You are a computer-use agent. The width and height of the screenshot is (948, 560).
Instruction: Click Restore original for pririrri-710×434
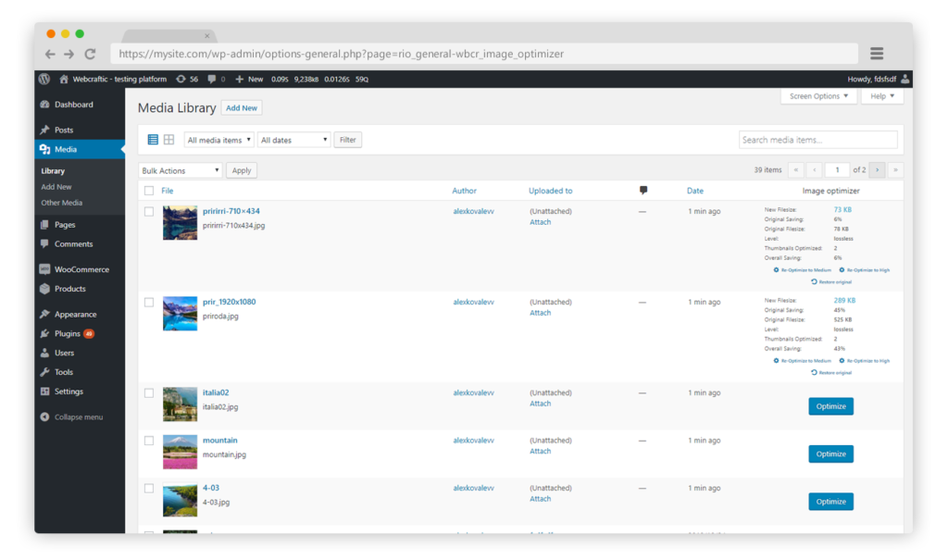[x=831, y=281]
